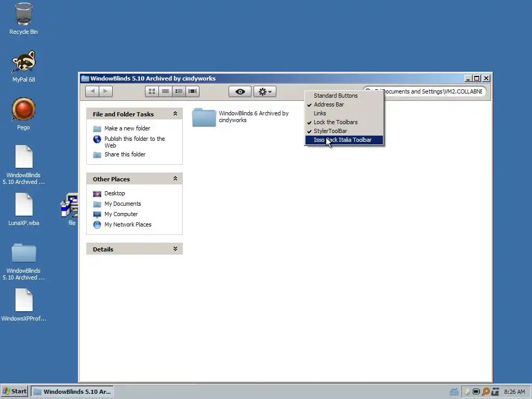Click the 8:26 AM clock
The height and width of the screenshot is (399, 532).
tap(514, 392)
